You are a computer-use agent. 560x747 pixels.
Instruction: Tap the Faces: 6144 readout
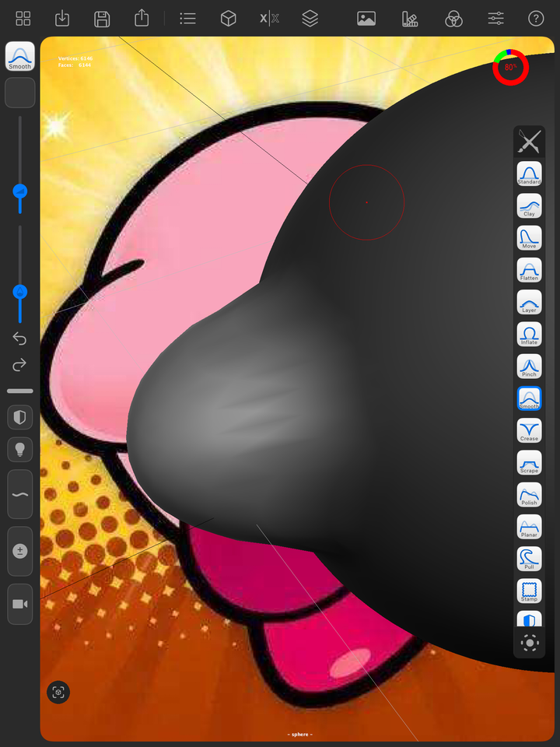click(x=75, y=65)
